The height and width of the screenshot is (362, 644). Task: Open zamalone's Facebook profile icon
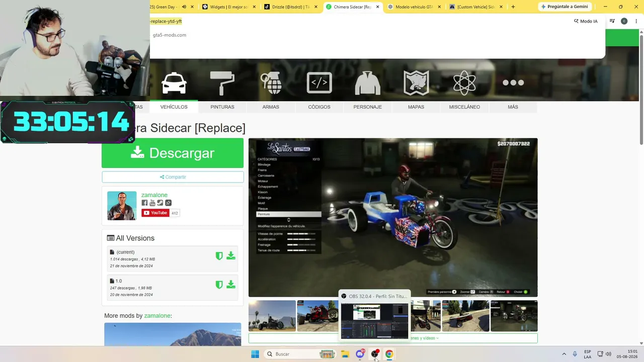(x=144, y=203)
